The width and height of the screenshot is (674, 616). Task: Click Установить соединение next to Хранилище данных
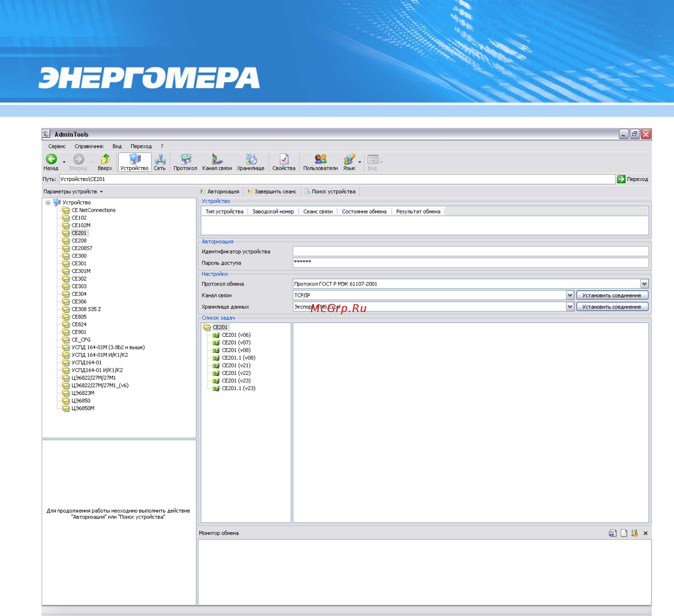point(612,306)
